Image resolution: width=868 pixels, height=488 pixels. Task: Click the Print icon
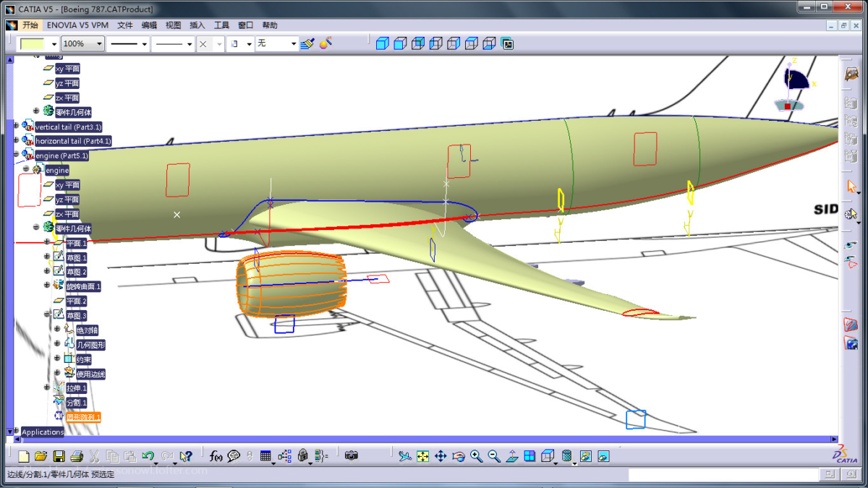click(77, 456)
